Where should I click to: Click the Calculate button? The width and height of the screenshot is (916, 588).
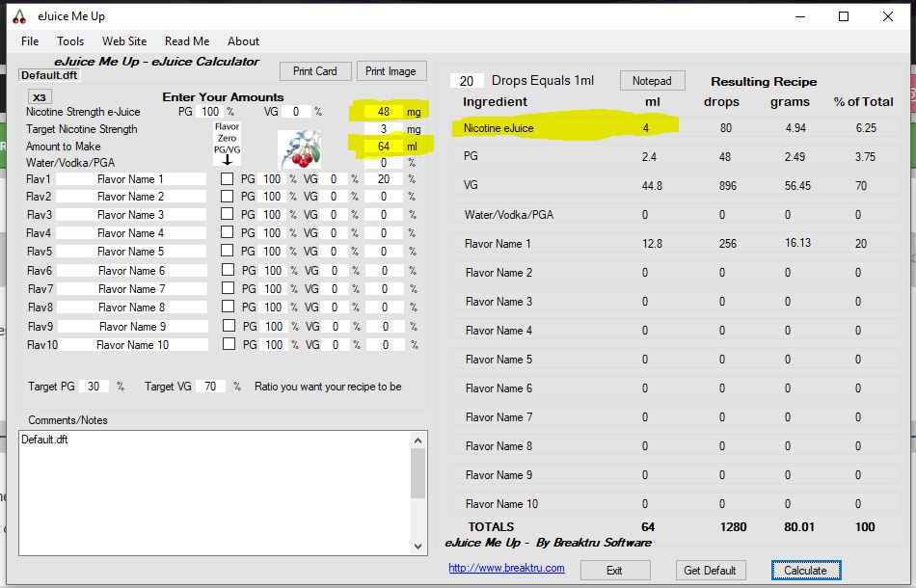[805, 570]
